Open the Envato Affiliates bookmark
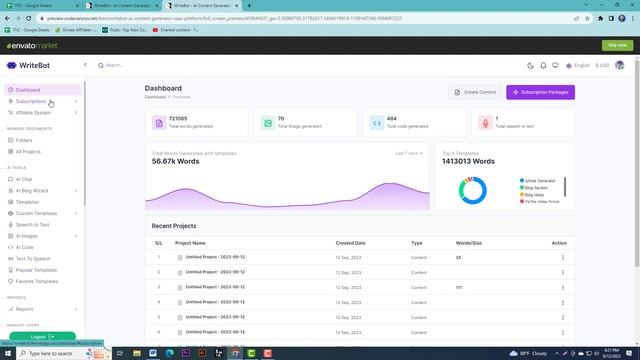This screenshot has width=640, height=360. (76, 30)
